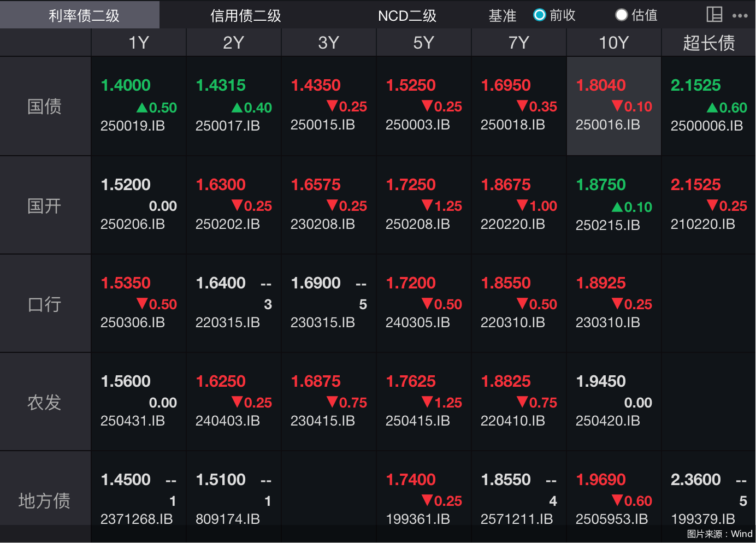Open the layout panel icon
The image size is (756, 543).
[x=714, y=15]
